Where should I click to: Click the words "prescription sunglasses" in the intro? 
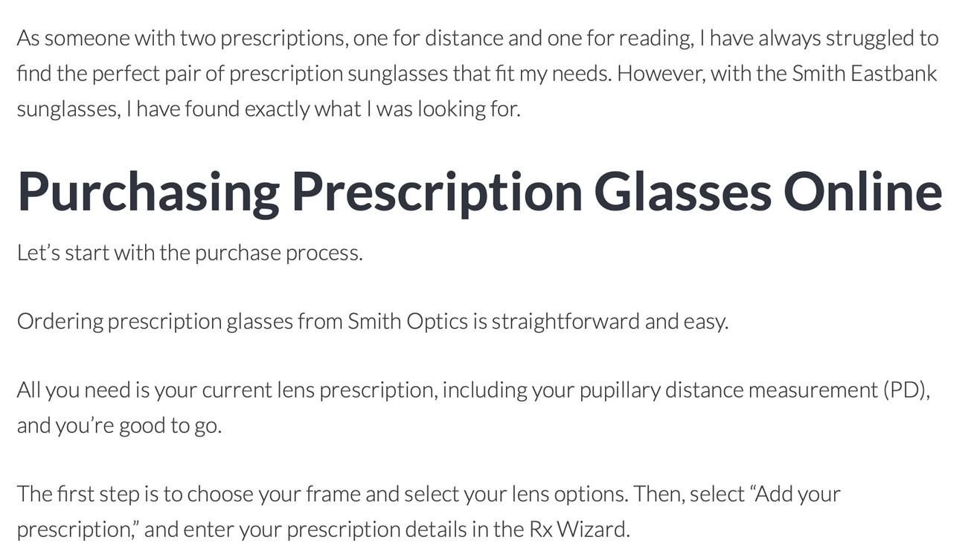click(338, 74)
